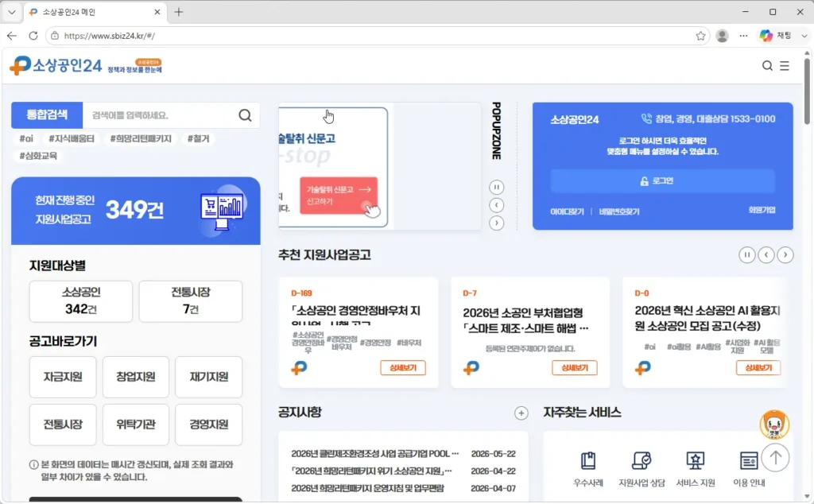
Task: Pause the 추천 지원사업공고 carousel
Action: coord(747,255)
